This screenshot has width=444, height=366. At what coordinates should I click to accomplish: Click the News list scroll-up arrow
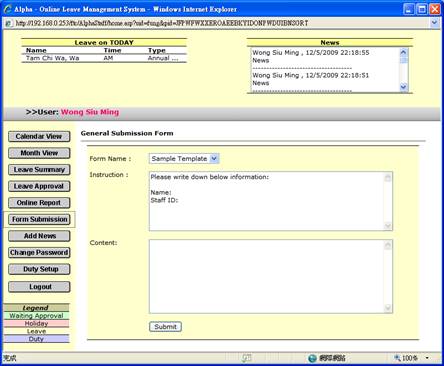[403, 52]
